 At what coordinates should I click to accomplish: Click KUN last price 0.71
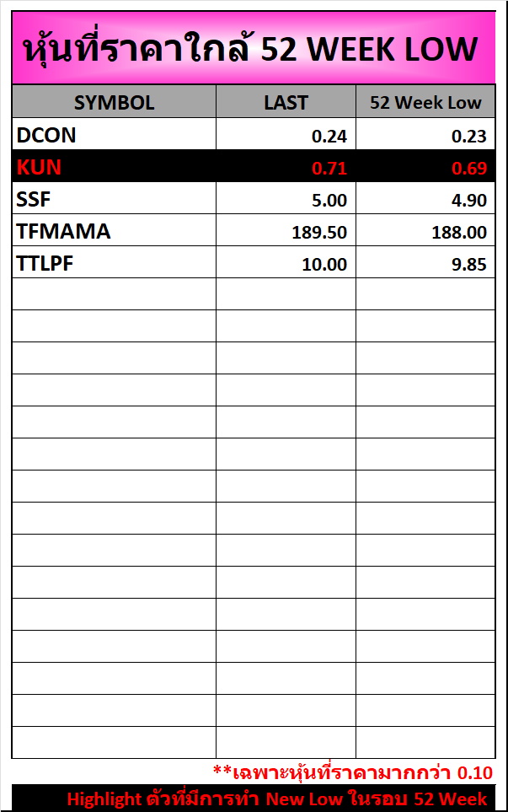click(329, 168)
